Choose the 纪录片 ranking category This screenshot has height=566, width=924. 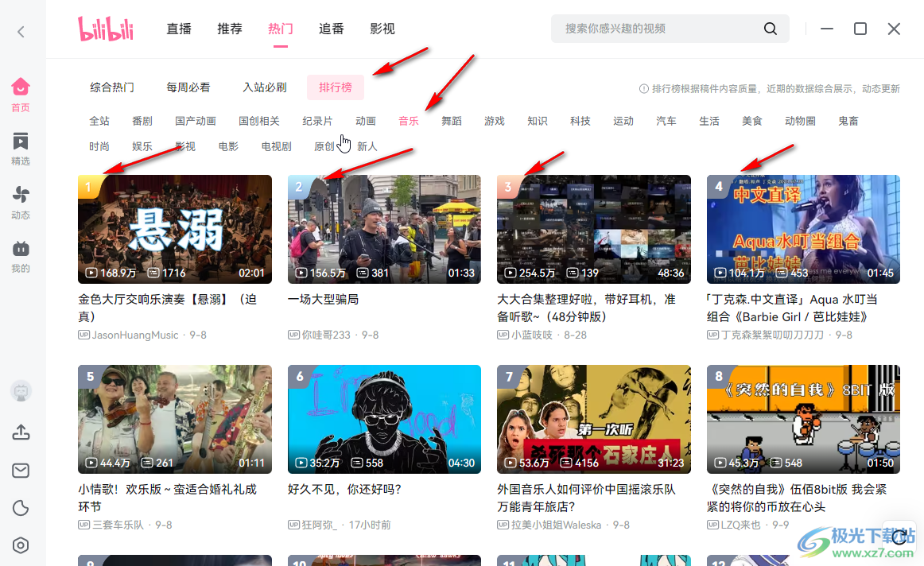(x=317, y=121)
